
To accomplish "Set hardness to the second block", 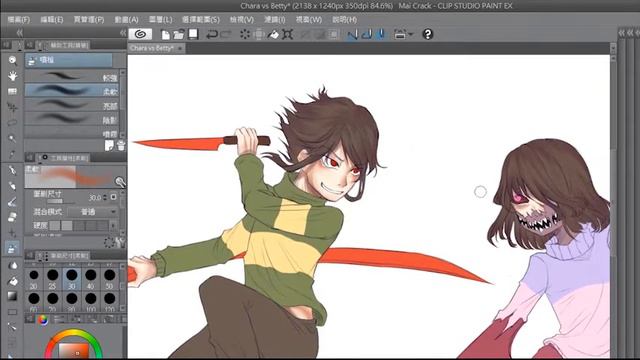I will coord(67,225).
